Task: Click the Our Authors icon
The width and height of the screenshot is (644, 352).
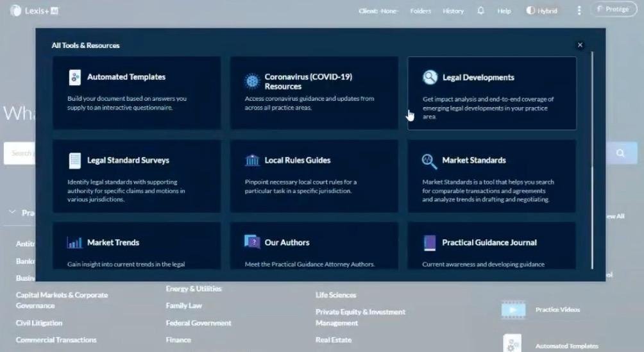Action: pos(252,242)
